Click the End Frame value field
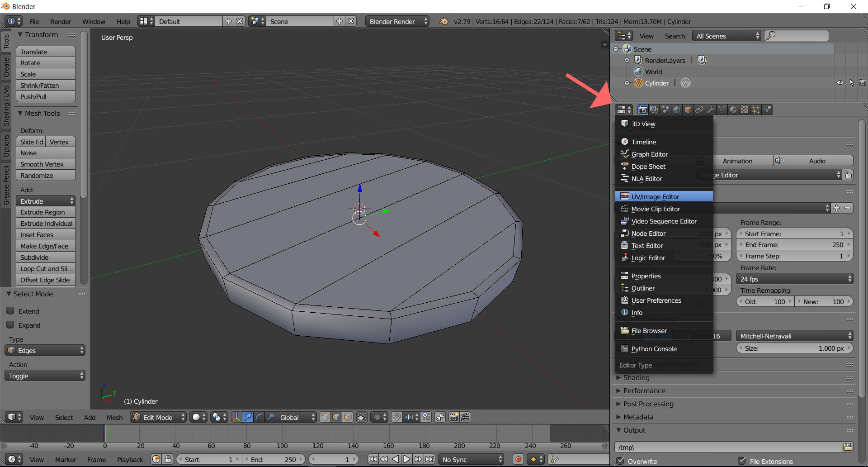Screen dimensions: 868x467 pyautogui.click(x=794, y=245)
